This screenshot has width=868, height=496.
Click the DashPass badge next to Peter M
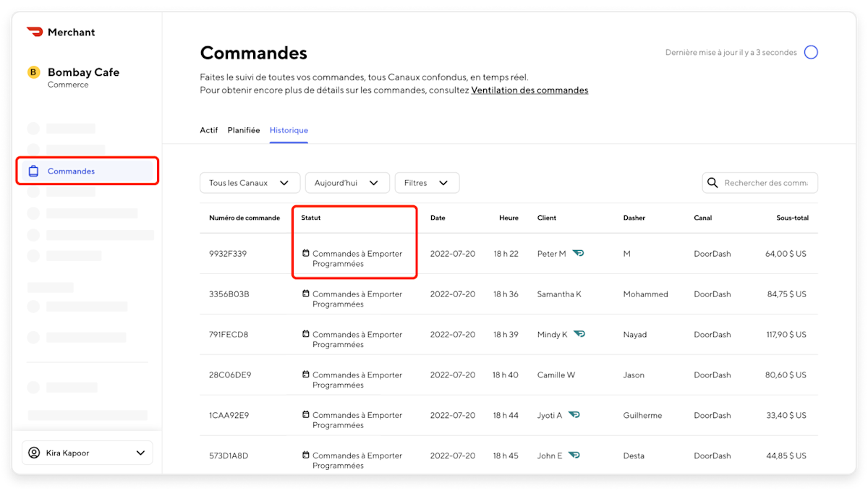click(x=578, y=254)
